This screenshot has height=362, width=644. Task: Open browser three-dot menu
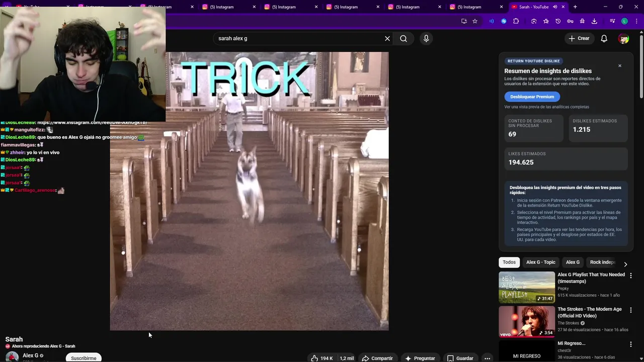[636, 21]
